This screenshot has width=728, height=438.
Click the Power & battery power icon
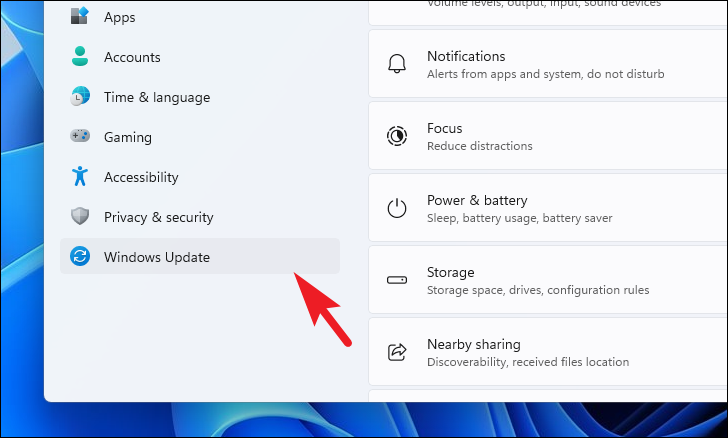[x=397, y=208]
